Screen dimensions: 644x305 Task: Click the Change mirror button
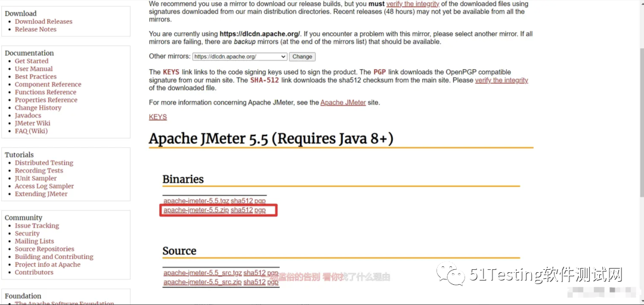pos(302,57)
